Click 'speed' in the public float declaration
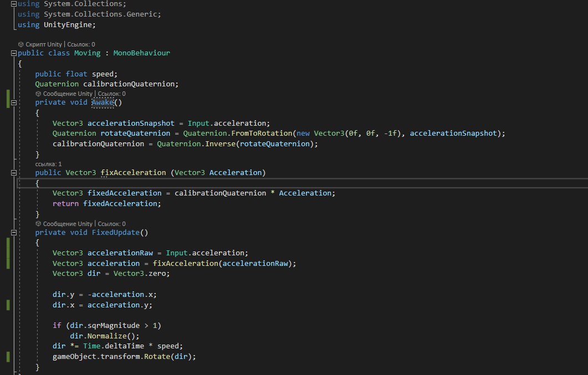Viewport: 588px width, 375px height. [x=104, y=74]
